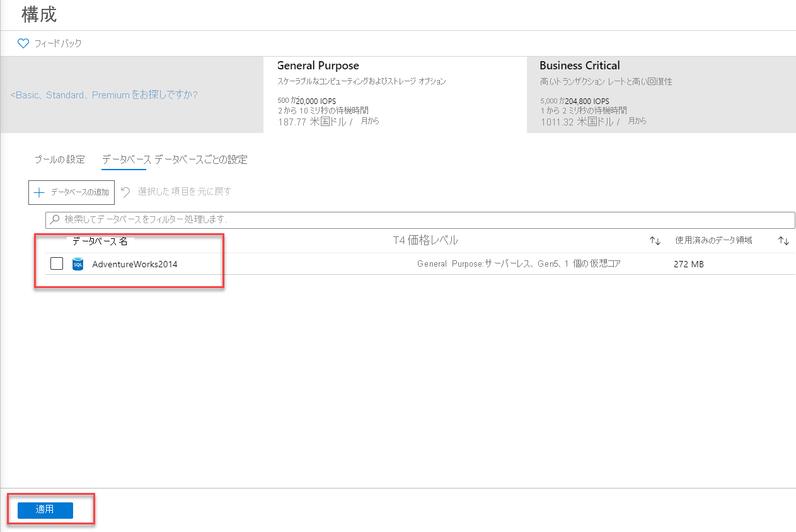Viewport: 796px width, 532px height.
Task: Select the General Purpose tier card
Action: tap(395, 95)
